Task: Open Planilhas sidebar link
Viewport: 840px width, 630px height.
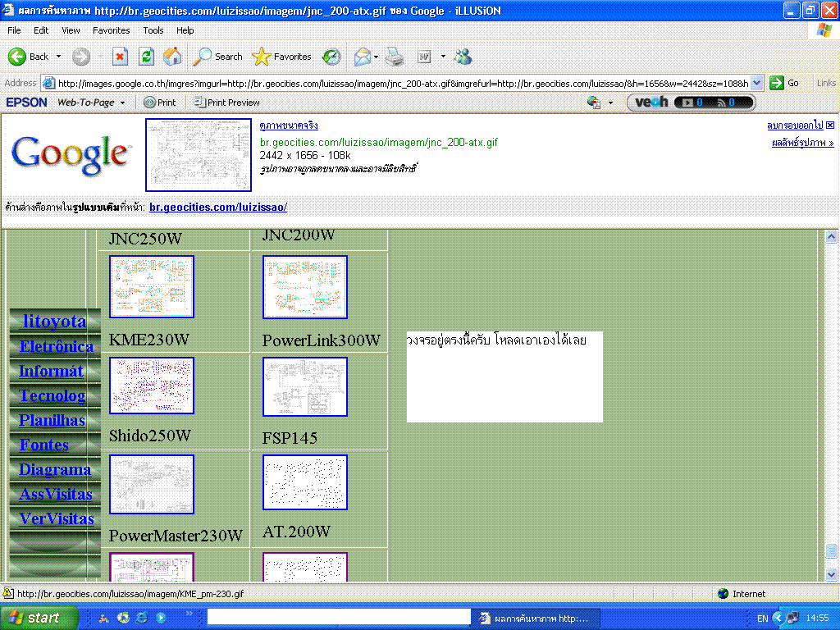Action: (x=52, y=420)
